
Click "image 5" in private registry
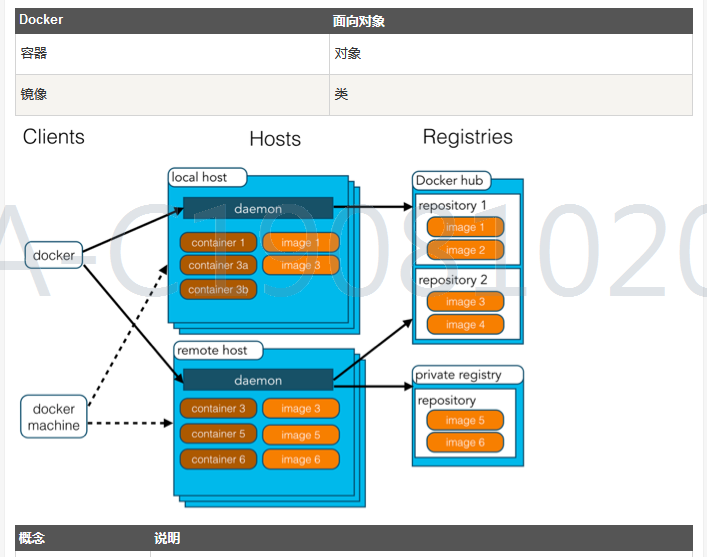(465, 420)
